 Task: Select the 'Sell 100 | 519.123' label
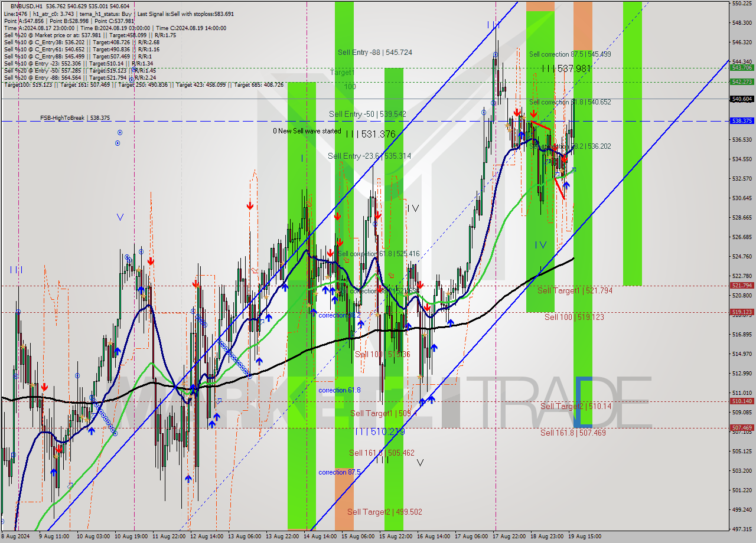[x=574, y=317]
